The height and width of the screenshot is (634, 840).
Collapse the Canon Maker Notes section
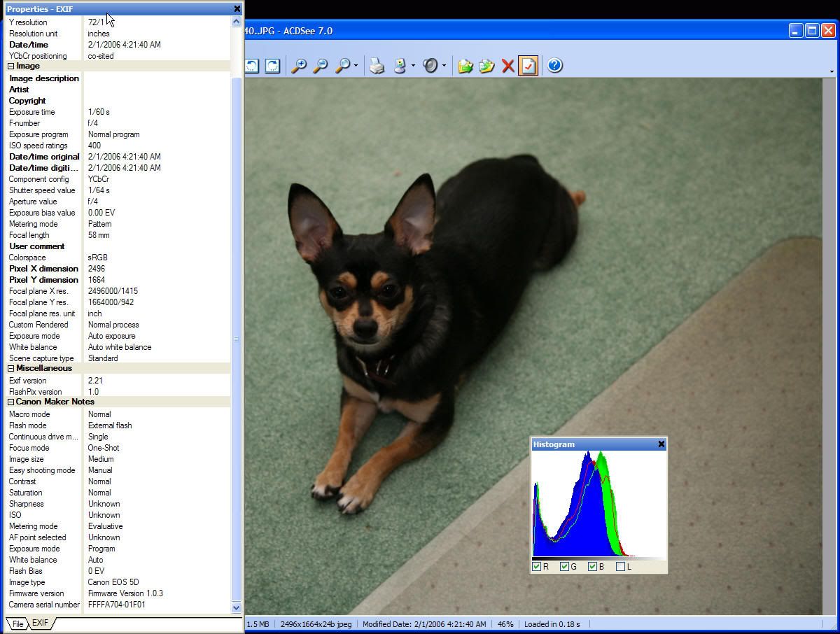11,402
